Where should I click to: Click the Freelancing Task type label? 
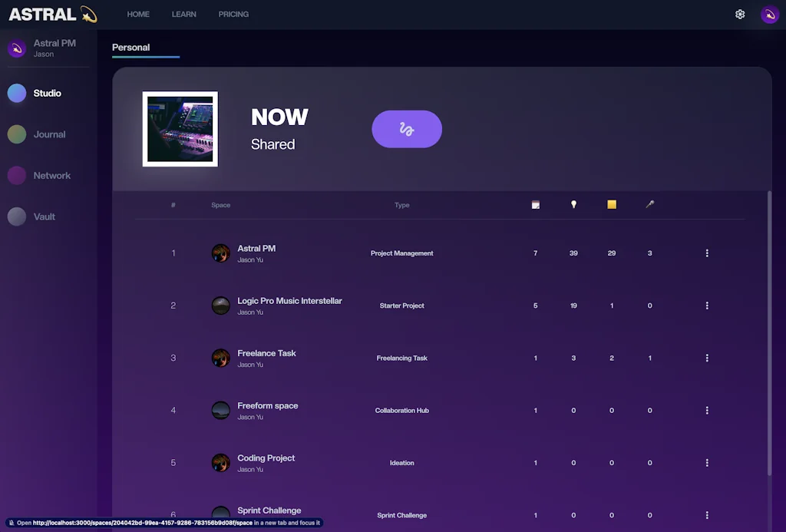pyautogui.click(x=402, y=358)
